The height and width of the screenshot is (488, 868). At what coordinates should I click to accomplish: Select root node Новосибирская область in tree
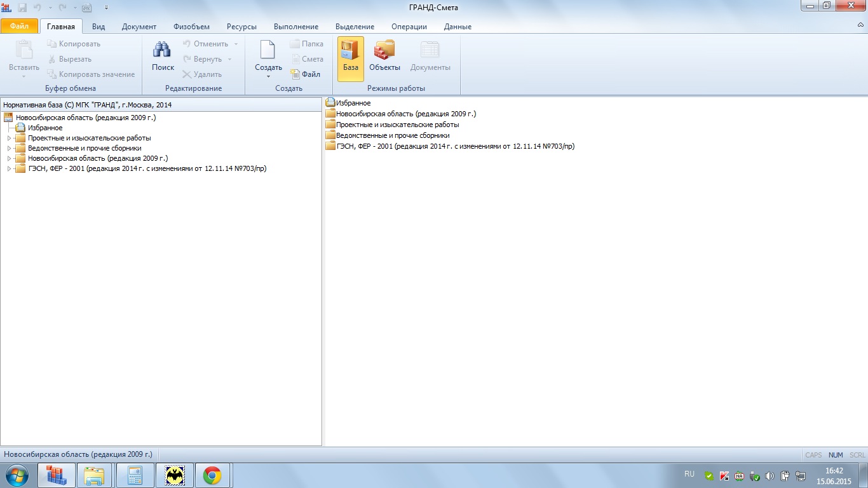pos(86,118)
